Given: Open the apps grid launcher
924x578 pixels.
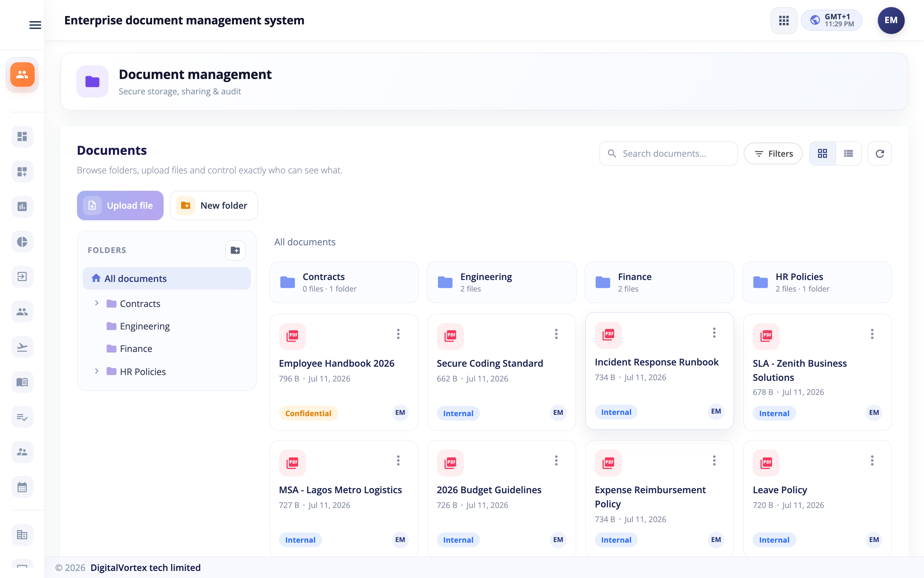Looking at the screenshot, I should pyautogui.click(x=783, y=20).
